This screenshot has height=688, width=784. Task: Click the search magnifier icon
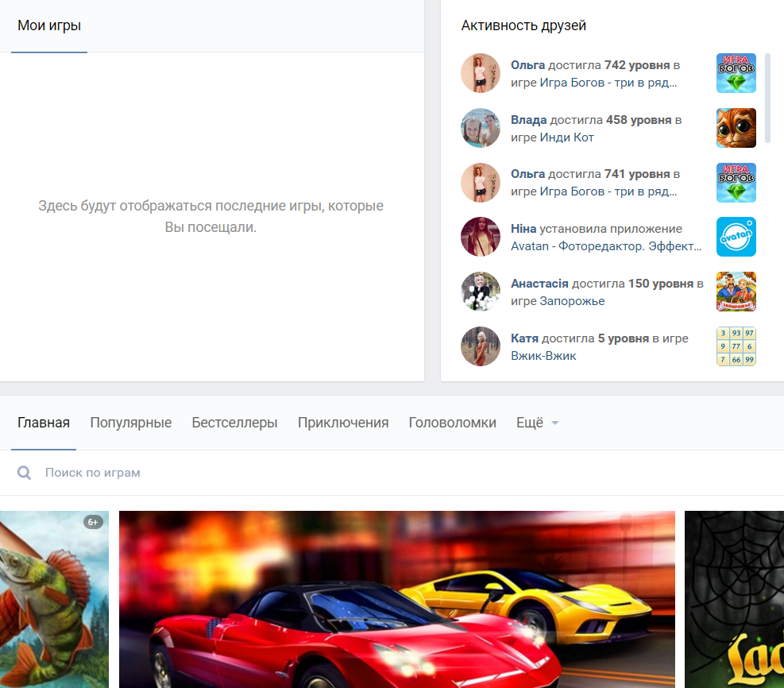point(25,473)
